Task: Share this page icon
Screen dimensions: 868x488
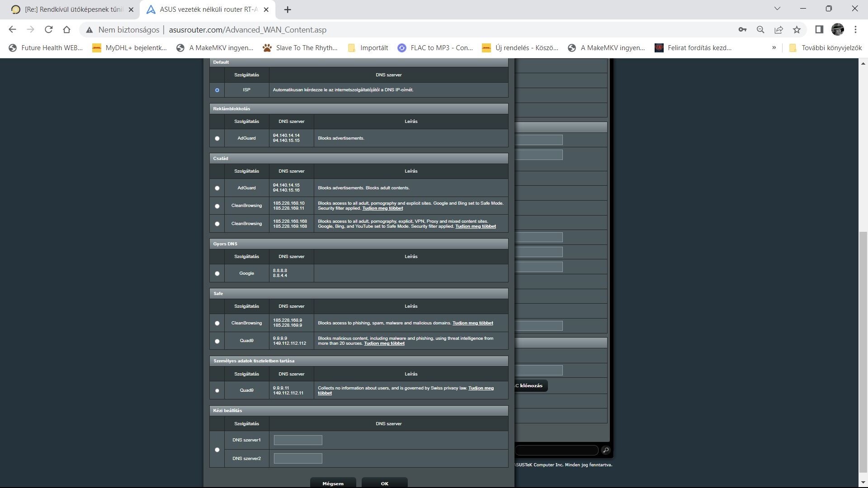Action: [x=778, y=29]
